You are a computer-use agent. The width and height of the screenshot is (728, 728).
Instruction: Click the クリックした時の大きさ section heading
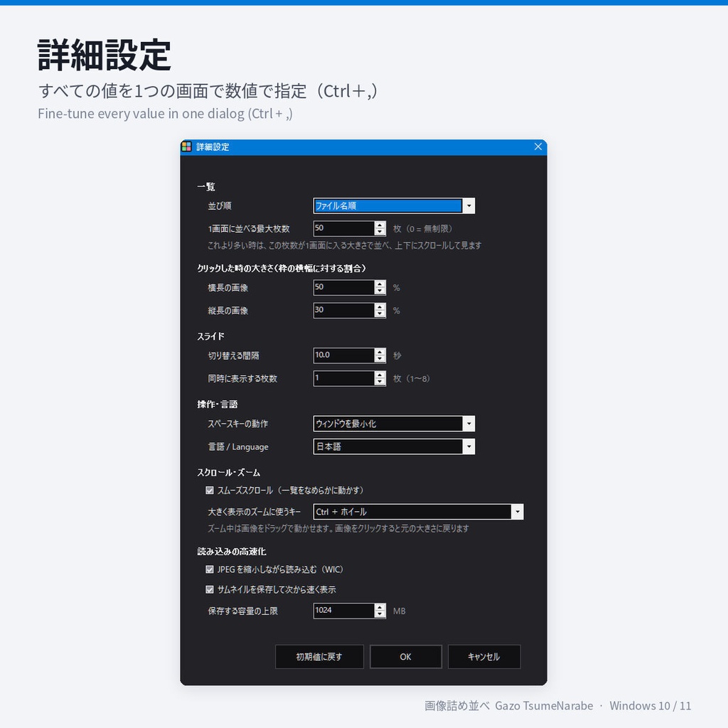[282, 268]
